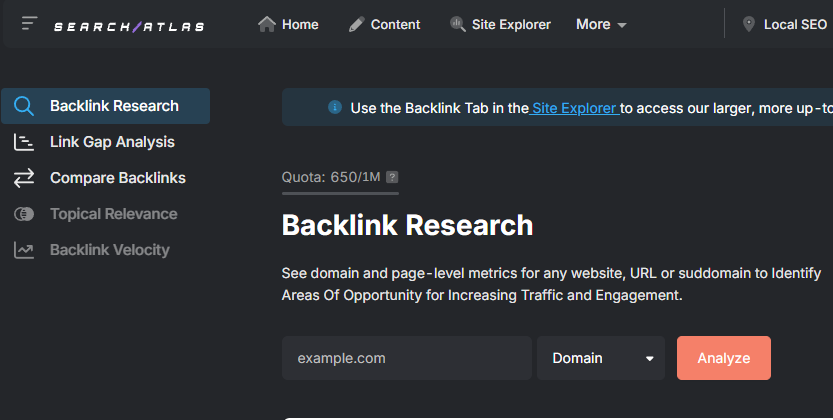Click the example.com domain input field
This screenshot has width=833, height=420.
click(407, 358)
